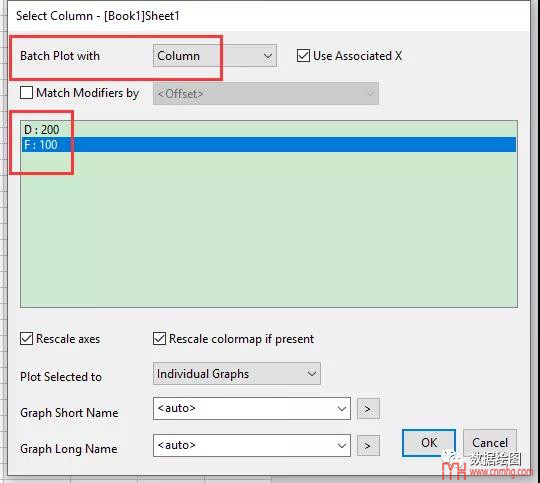
Task: Open the Batch Plot with Column dropdown
Action: (x=215, y=55)
